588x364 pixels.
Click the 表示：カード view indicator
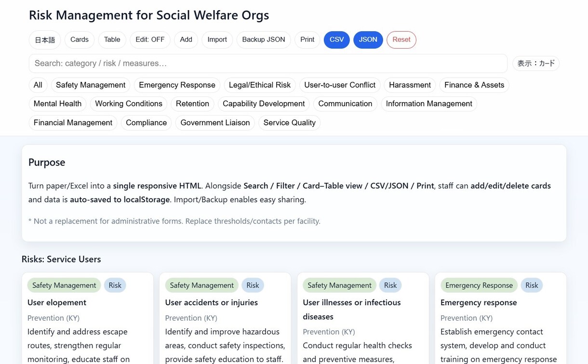click(x=536, y=64)
